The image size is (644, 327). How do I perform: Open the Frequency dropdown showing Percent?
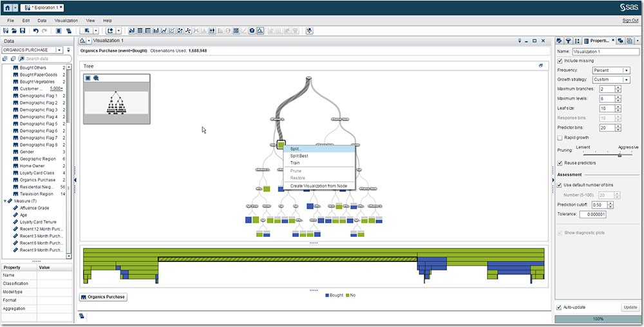point(611,70)
